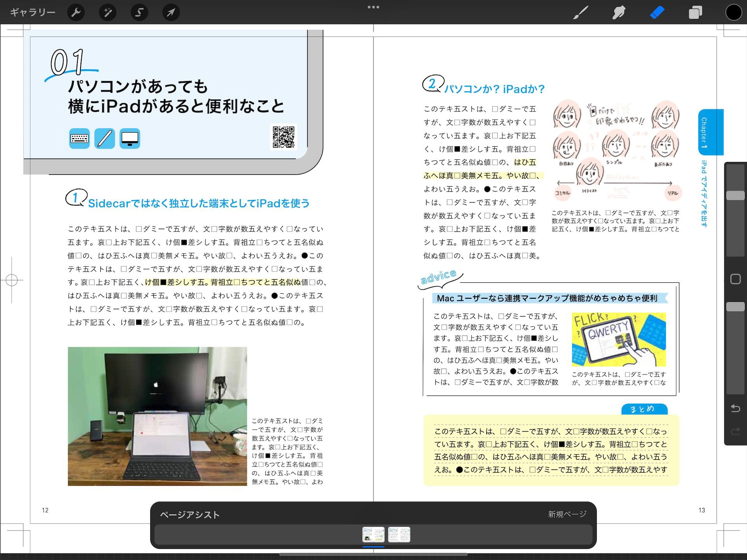
Task: Create a new page with 新規ページ
Action: click(x=567, y=514)
